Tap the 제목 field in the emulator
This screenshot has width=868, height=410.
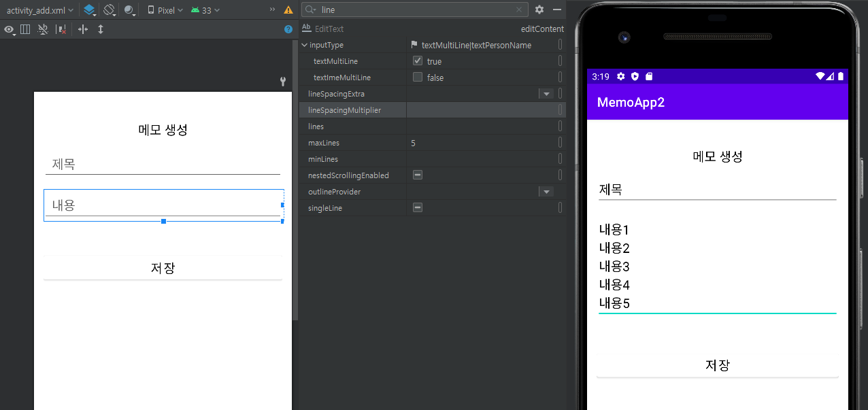coord(717,190)
